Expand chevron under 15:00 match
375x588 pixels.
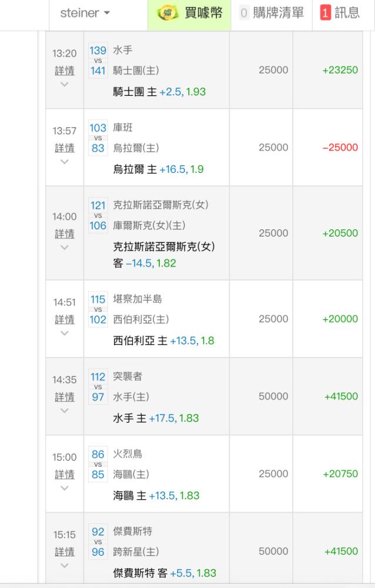pyautogui.click(x=65, y=488)
